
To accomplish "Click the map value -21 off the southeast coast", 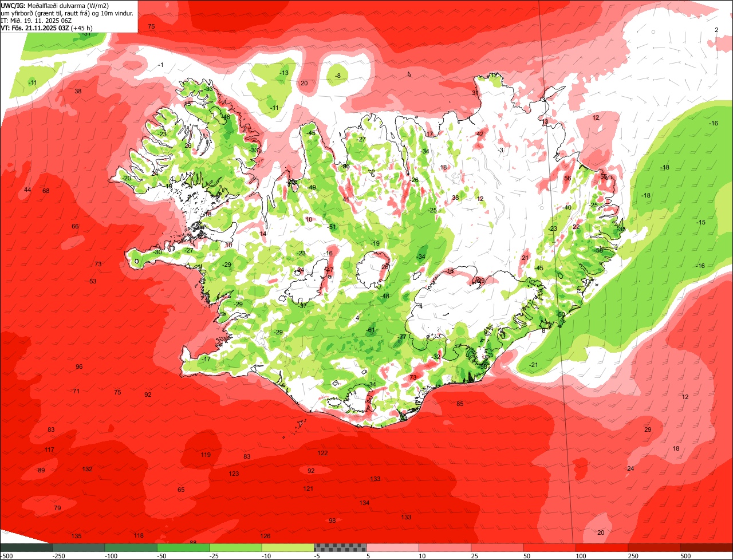I will [x=534, y=365].
